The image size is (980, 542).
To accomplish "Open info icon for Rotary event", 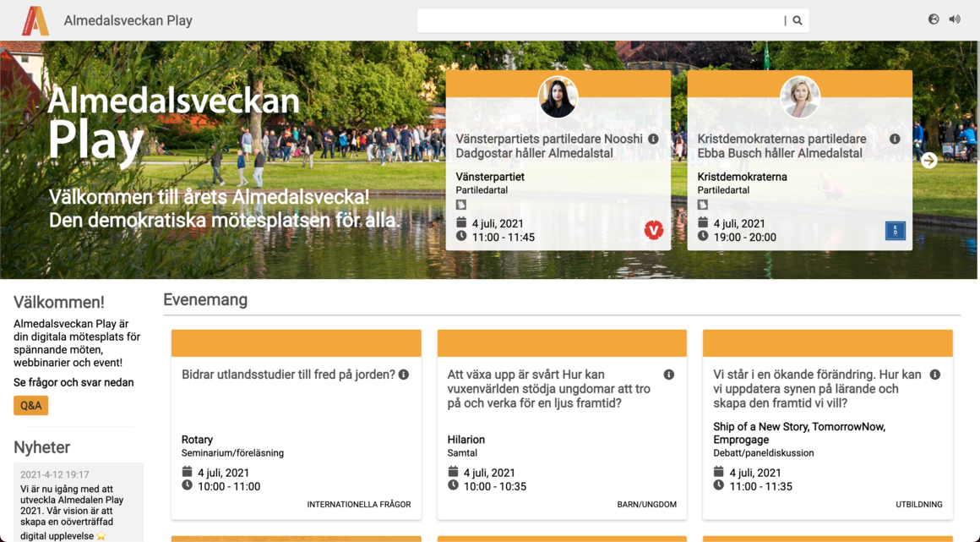I will 404,375.
